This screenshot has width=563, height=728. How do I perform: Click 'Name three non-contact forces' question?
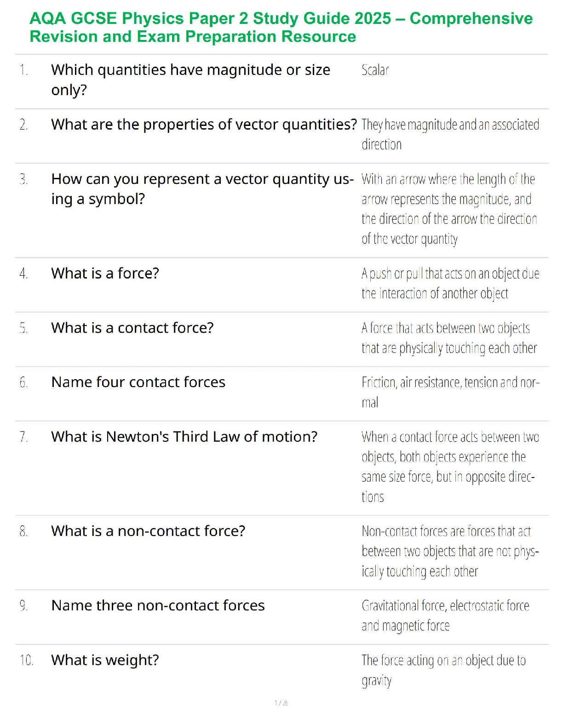tap(158, 606)
